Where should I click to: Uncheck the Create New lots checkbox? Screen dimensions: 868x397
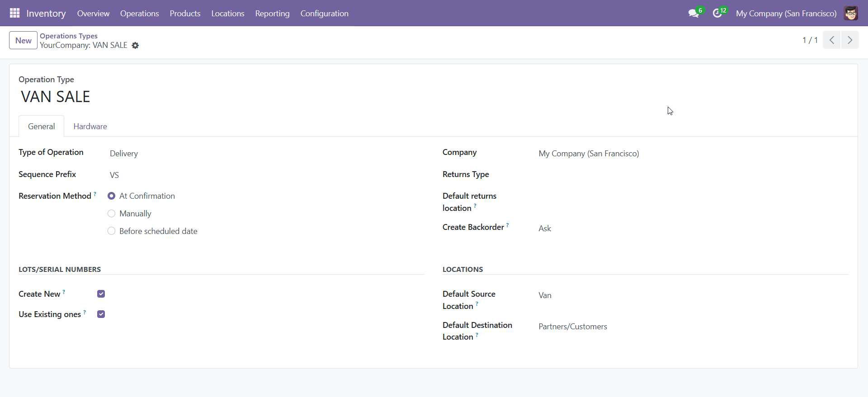(x=101, y=294)
